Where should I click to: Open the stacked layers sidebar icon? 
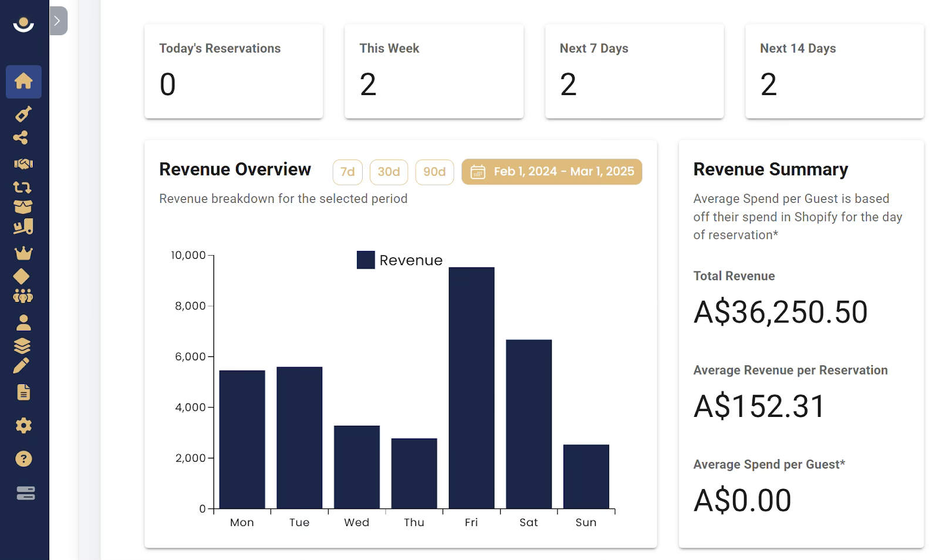22,346
